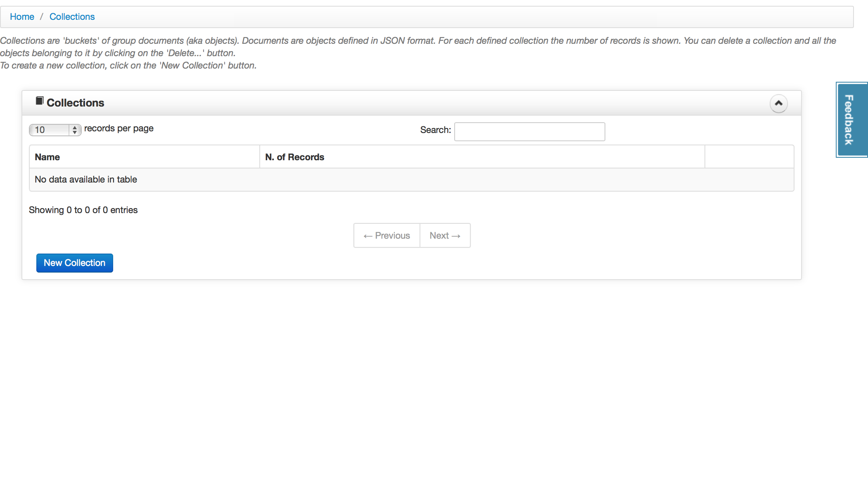Open the Collections breadcrumb link
868x484 pixels.
click(x=72, y=17)
